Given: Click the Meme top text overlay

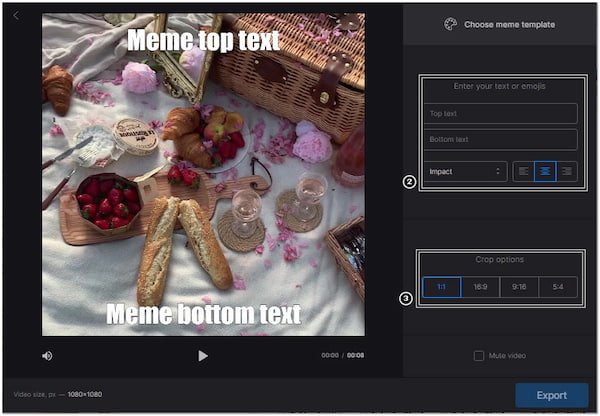Looking at the screenshot, I should 203,40.
